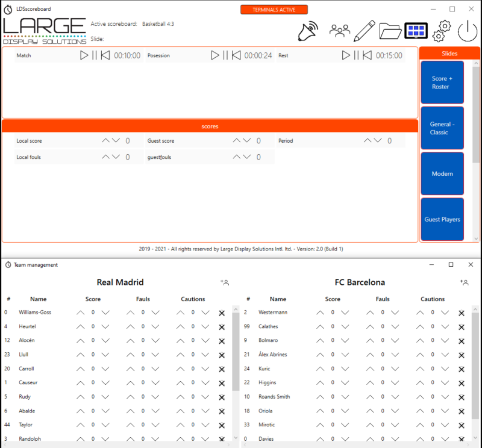The image size is (482, 448).
Task: Pause the Posession timer
Action: [226, 55]
